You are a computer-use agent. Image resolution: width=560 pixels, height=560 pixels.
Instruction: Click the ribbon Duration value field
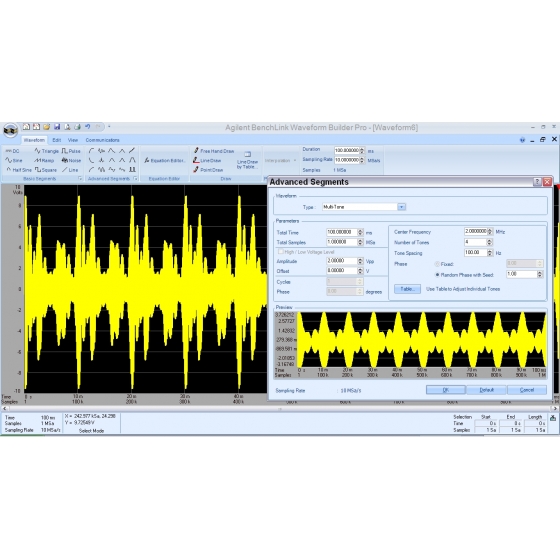tap(346, 150)
